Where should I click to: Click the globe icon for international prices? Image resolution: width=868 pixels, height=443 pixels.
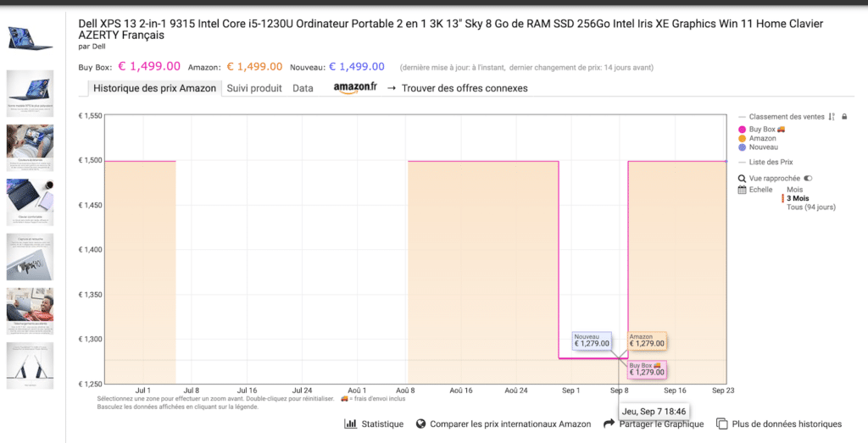click(x=420, y=424)
